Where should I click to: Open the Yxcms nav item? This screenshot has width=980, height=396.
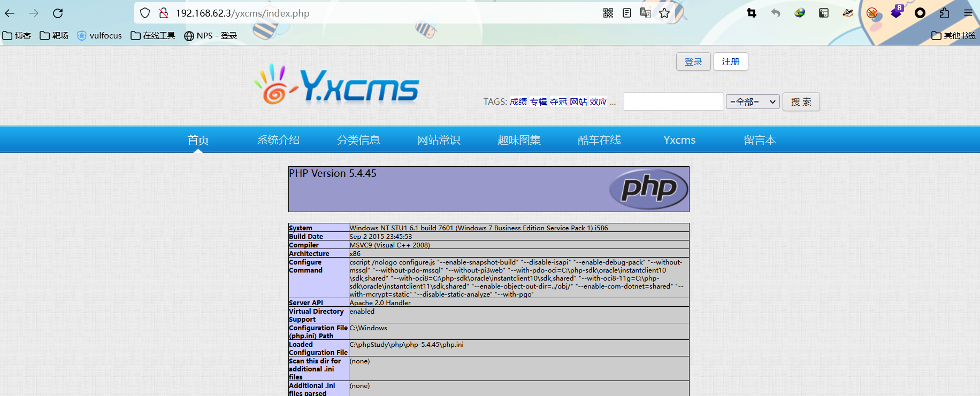pos(679,140)
